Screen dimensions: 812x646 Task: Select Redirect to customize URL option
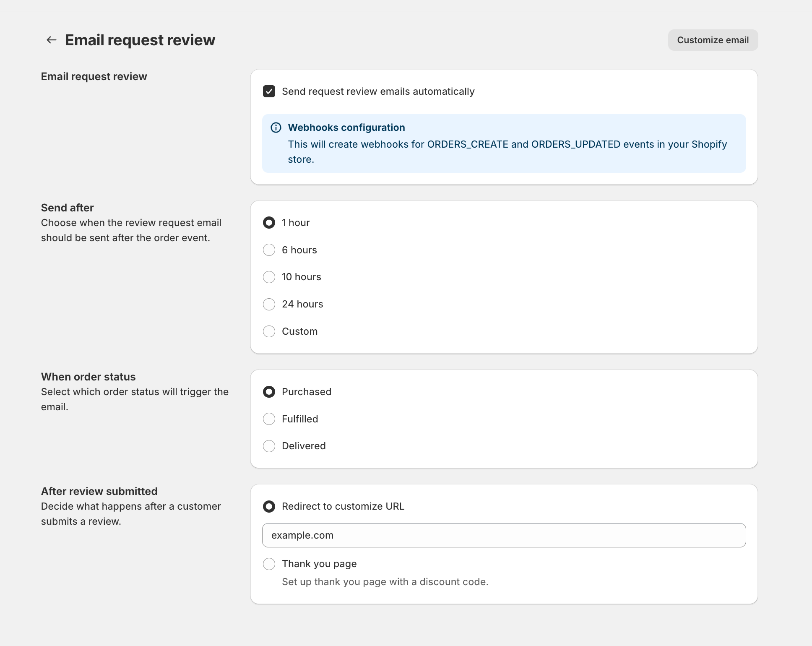pos(269,506)
